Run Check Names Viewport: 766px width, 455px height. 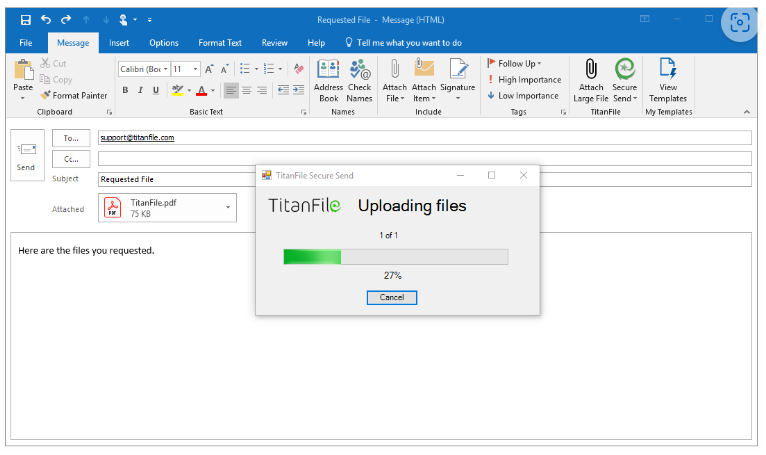click(360, 80)
